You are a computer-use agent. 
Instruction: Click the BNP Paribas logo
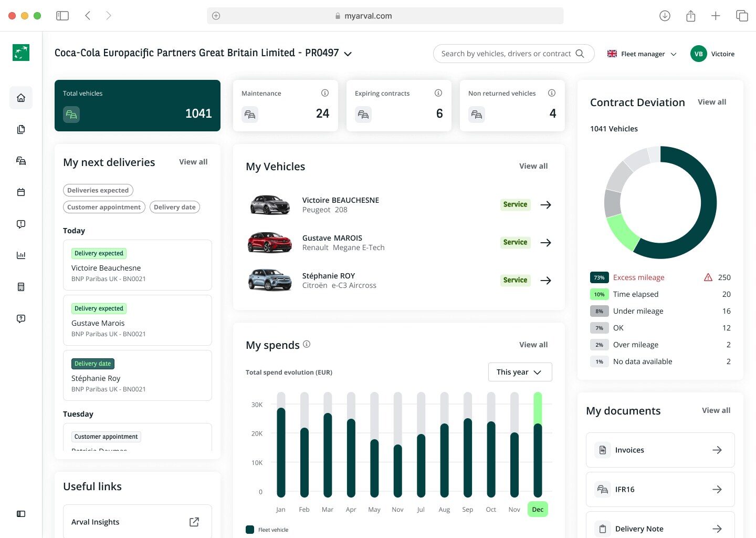(21, 53)
